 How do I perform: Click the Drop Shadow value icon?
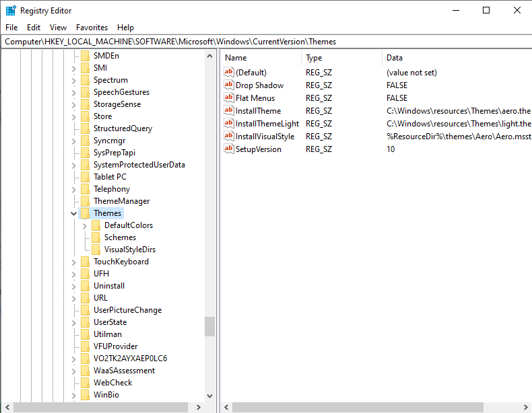[229, 85]
